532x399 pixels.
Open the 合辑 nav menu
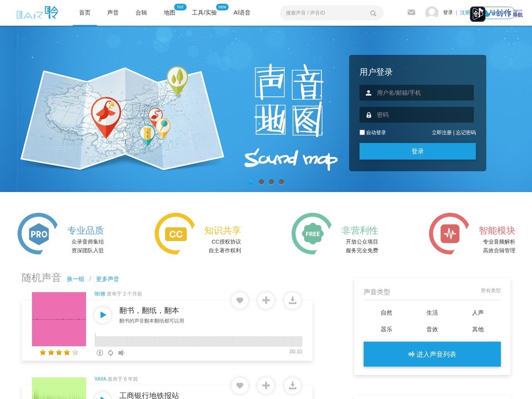click(141, 12)
